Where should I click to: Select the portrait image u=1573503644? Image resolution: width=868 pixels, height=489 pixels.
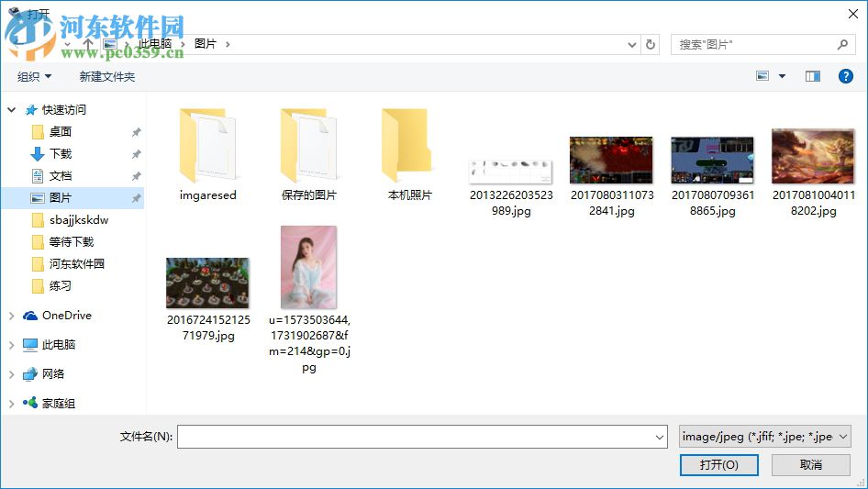pos(308,299)
